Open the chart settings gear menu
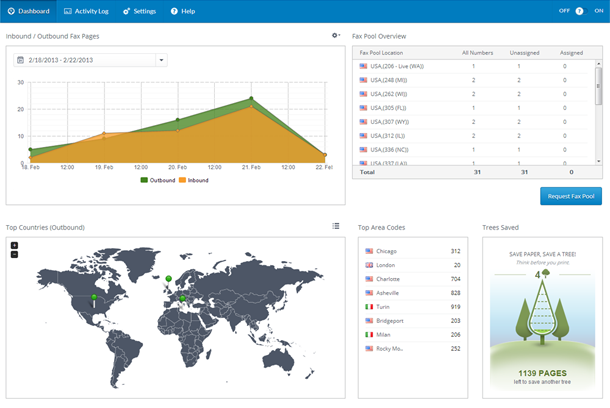Viewport: 610px width, 408px height. 336,36
